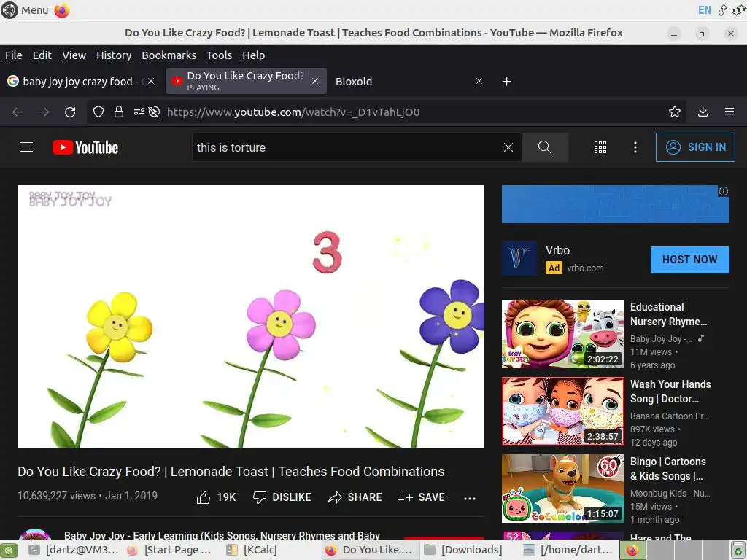Viewport: 747px width, 560px height.
Task: Click the SIGN IN button
Action: pyautogui.click(x=695, y=147)
